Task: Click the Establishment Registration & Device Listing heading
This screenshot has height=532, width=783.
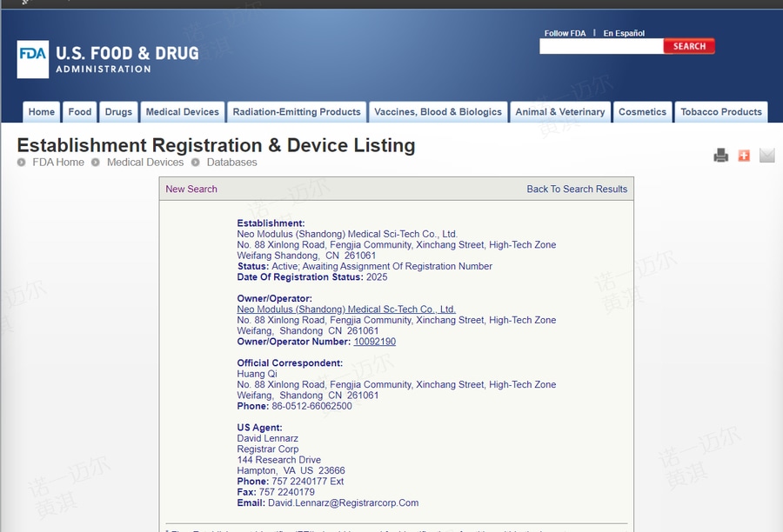Action: [x=217, y=145]
